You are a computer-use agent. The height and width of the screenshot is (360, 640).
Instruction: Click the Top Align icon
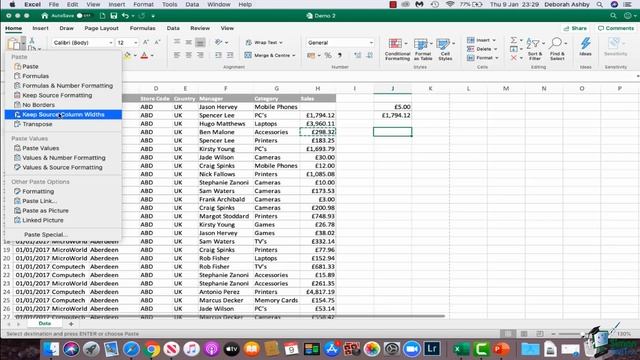point(177,42)
